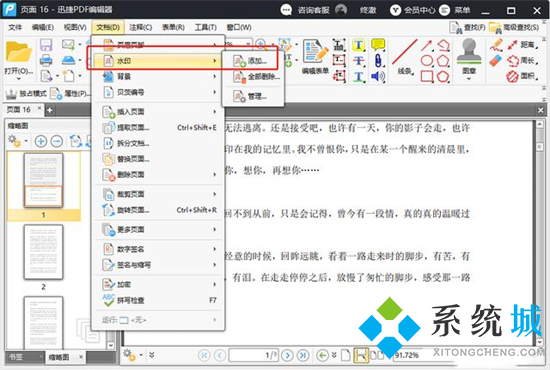Choose 水印 watermark menu entry
This screenshot has height=370, width=550.
point(157,61)
